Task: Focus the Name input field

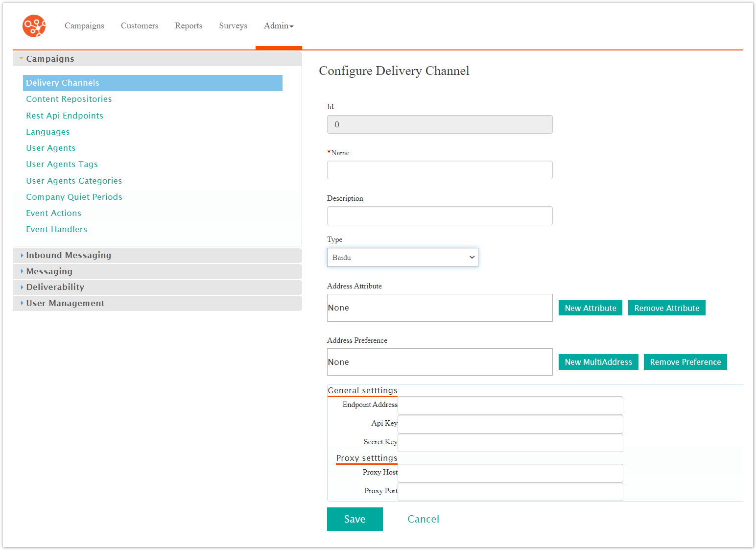Action: (440, 170)
